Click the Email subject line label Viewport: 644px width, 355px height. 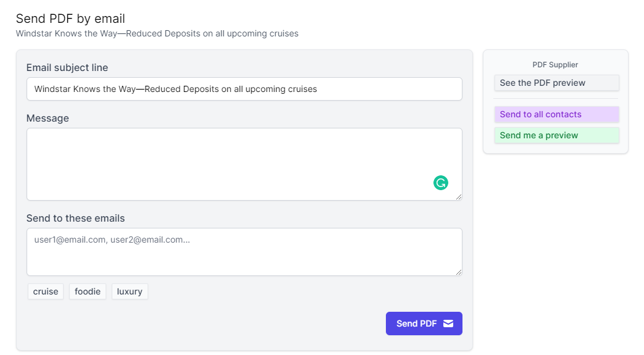pos(67,67)
